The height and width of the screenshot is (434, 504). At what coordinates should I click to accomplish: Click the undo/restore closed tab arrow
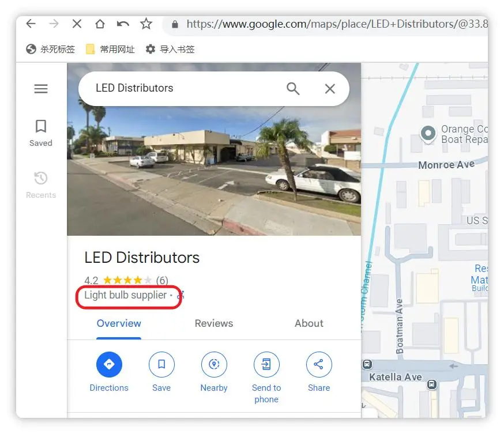point(123,24)
